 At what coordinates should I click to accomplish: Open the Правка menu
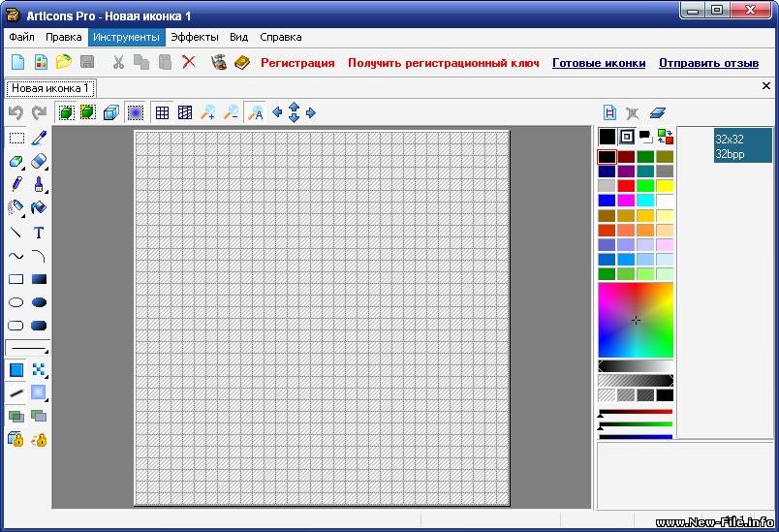point(64,37)
